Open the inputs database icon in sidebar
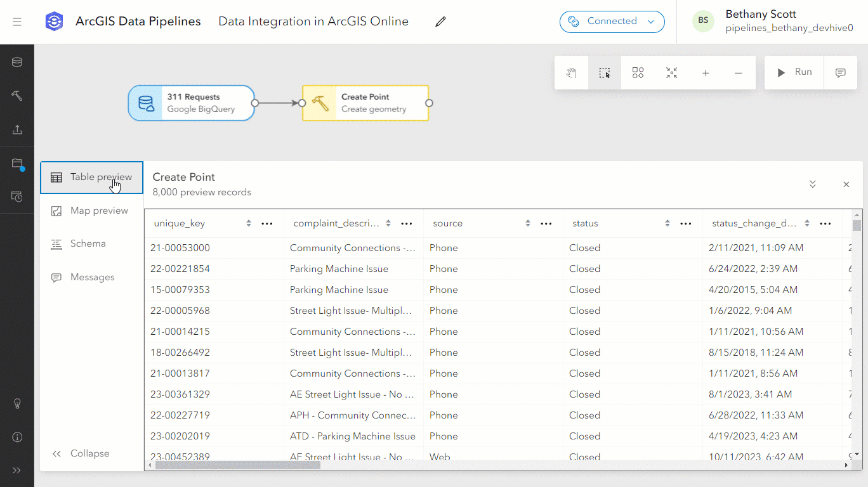 click(x=17, y=62)
